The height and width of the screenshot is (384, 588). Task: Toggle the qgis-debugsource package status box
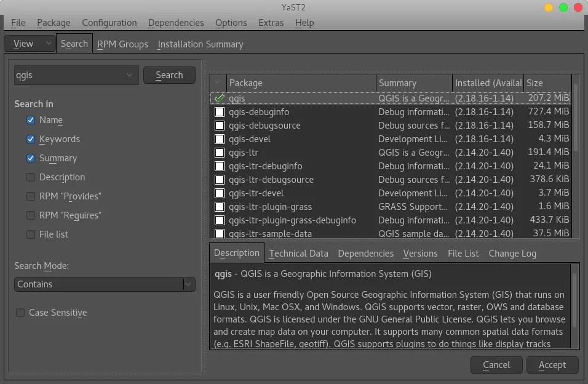click(x=220, y=126)
